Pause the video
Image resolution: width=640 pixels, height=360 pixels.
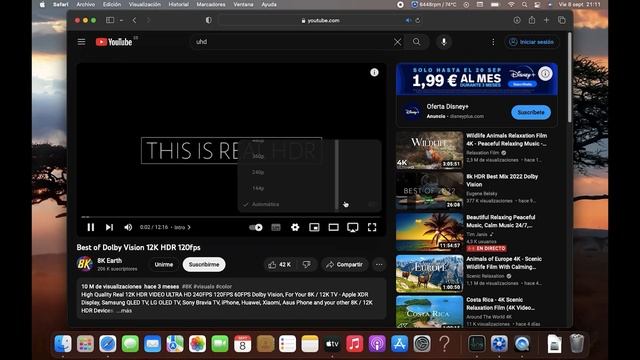[x=91, y=227]
